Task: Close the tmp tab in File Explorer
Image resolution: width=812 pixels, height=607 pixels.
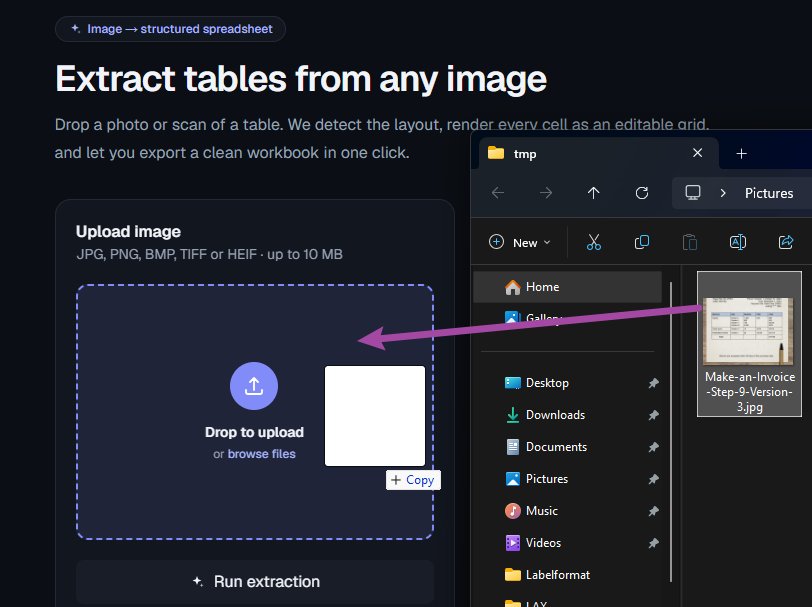Action: [x=698, y=153]
